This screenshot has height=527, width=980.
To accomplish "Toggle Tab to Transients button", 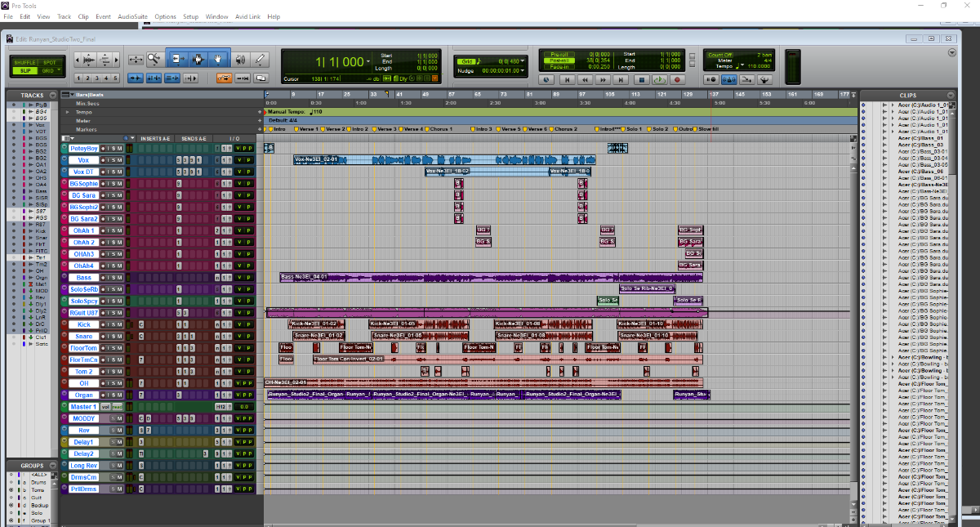I will point(135,78).
